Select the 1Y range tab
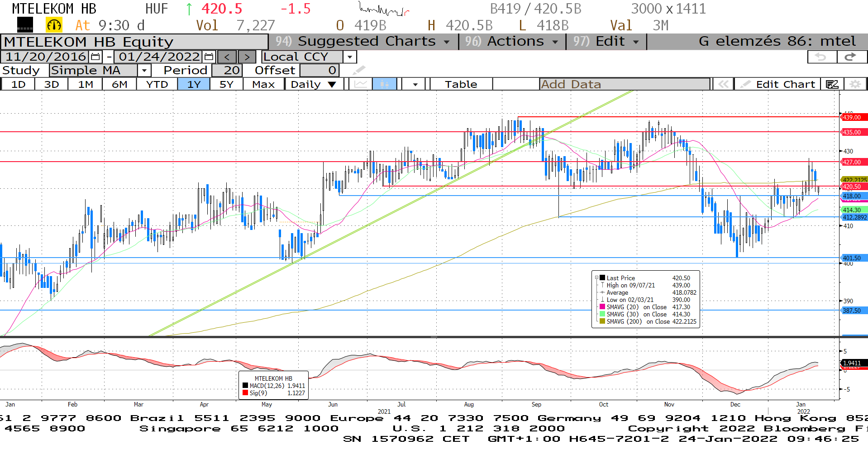The width and height of the screenshot is (868, 464). [194, 84]
